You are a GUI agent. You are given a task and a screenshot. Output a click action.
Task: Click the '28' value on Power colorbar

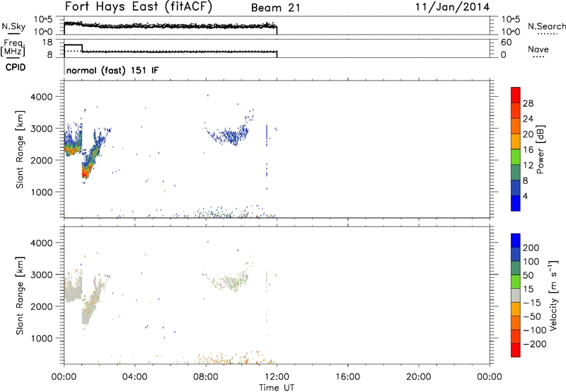[x=528, y=103]
